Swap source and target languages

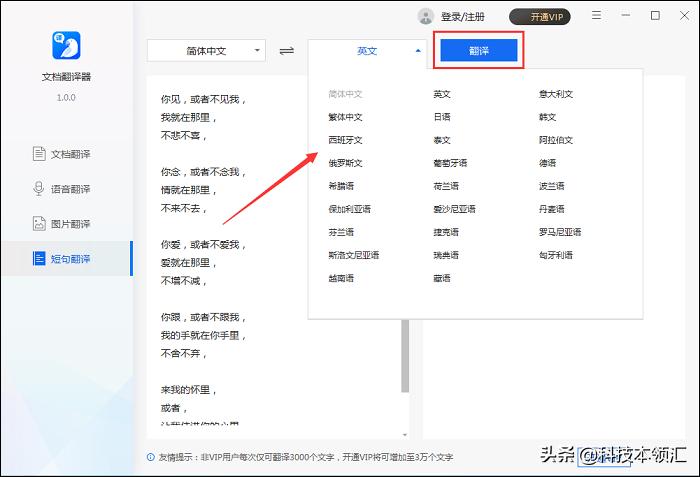tap(287, 51)
